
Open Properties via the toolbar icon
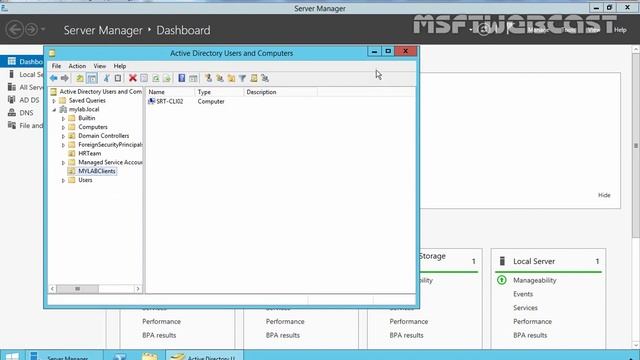tap(144, 78)
